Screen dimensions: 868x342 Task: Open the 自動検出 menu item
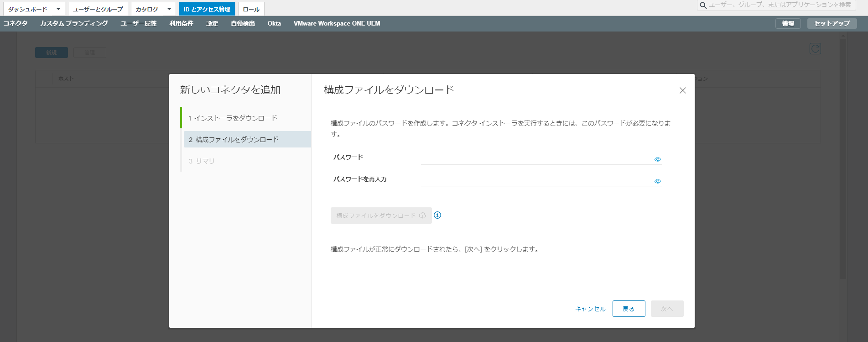(243, 23)
